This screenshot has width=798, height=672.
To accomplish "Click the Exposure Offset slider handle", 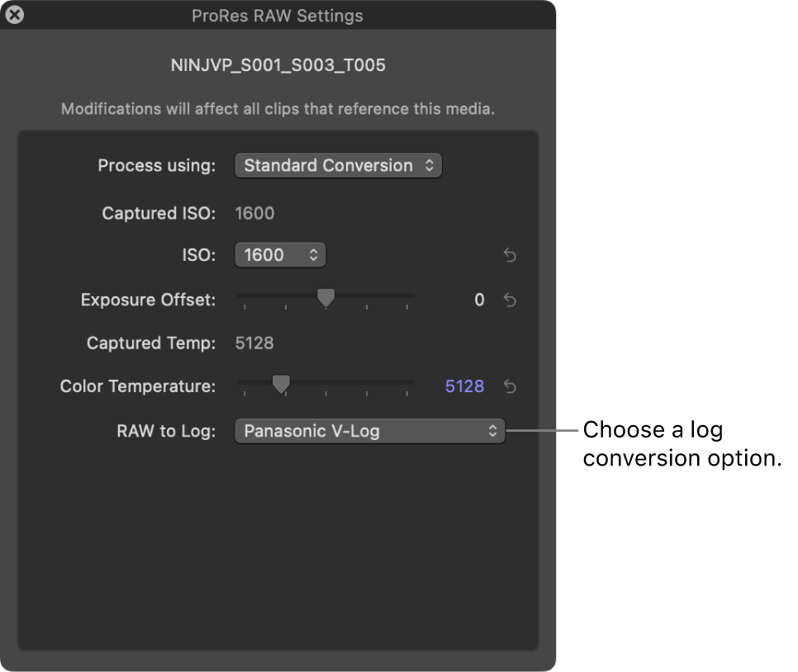I will (326, 297).
